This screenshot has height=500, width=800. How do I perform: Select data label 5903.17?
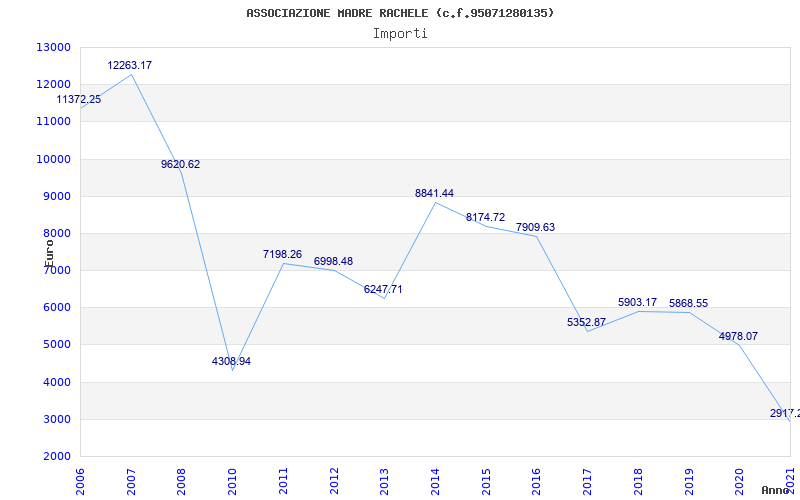637,302
